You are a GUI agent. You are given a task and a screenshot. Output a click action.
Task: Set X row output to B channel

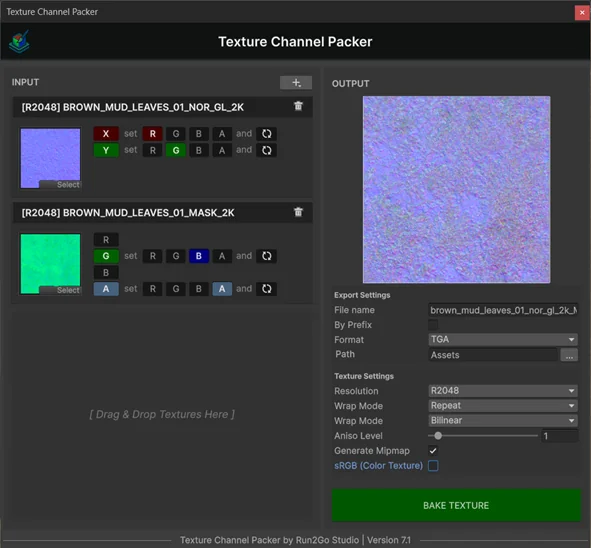(x=199, y=133)
